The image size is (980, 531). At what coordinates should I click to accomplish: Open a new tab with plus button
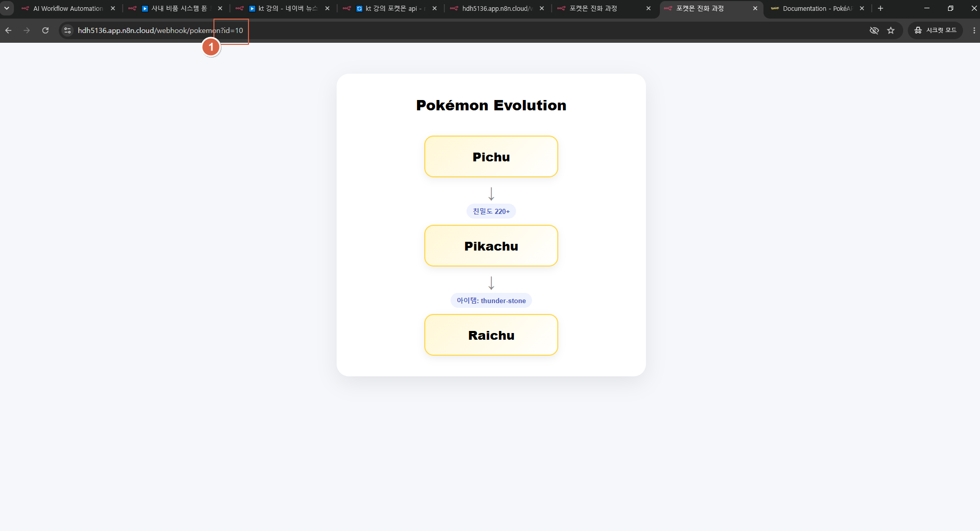click(881, 8)
